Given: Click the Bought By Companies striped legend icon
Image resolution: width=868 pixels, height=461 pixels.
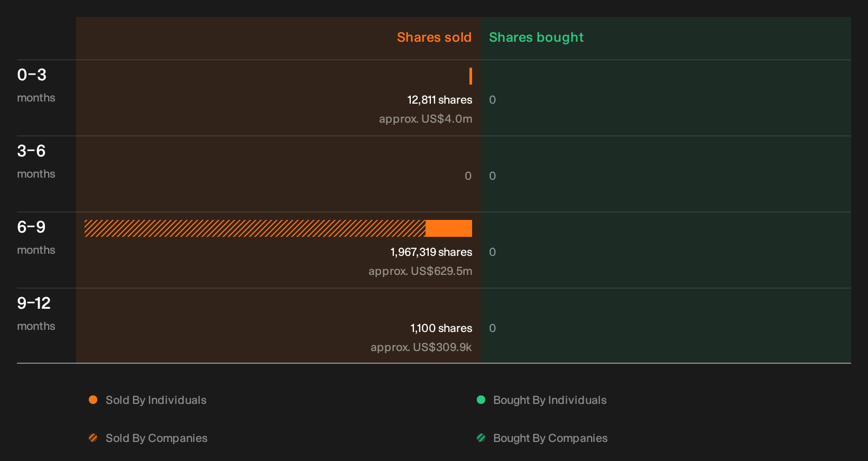Looking at the screenshot, I should click(481, 438).
